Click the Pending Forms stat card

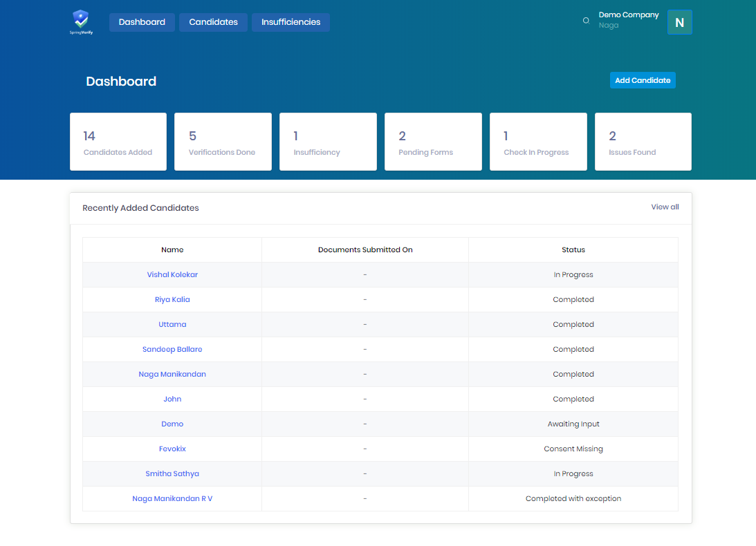[433, 142]
